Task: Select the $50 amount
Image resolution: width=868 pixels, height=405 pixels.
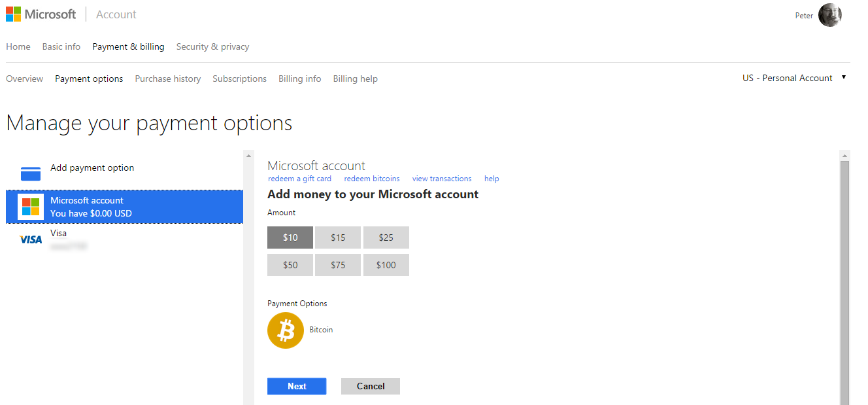Action: click(x=290, y=265)
